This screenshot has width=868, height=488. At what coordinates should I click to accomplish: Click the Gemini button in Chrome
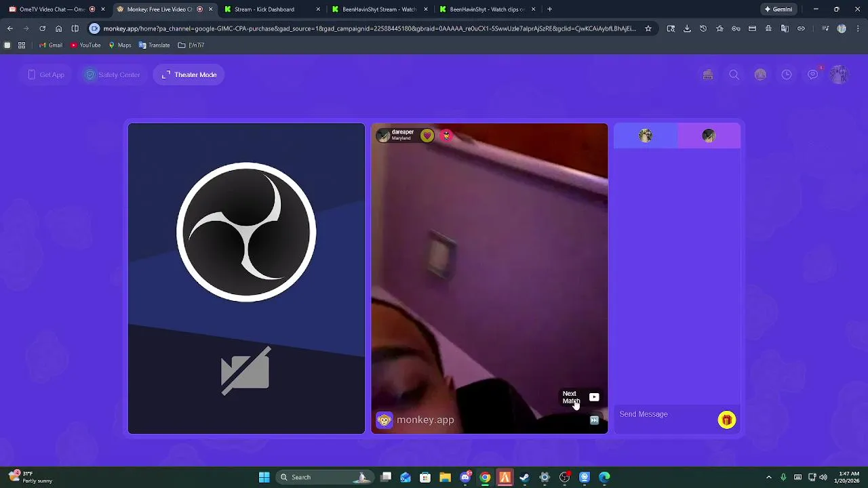778,9
